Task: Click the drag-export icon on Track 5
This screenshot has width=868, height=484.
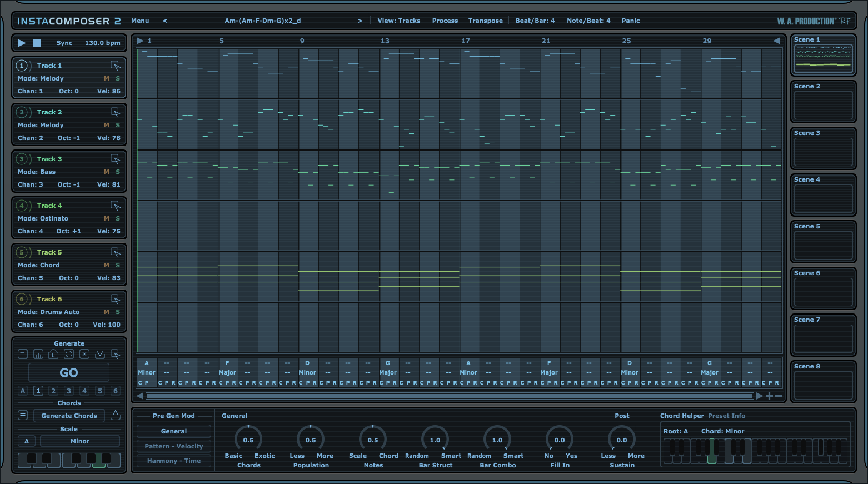Action: click(116, 252)
